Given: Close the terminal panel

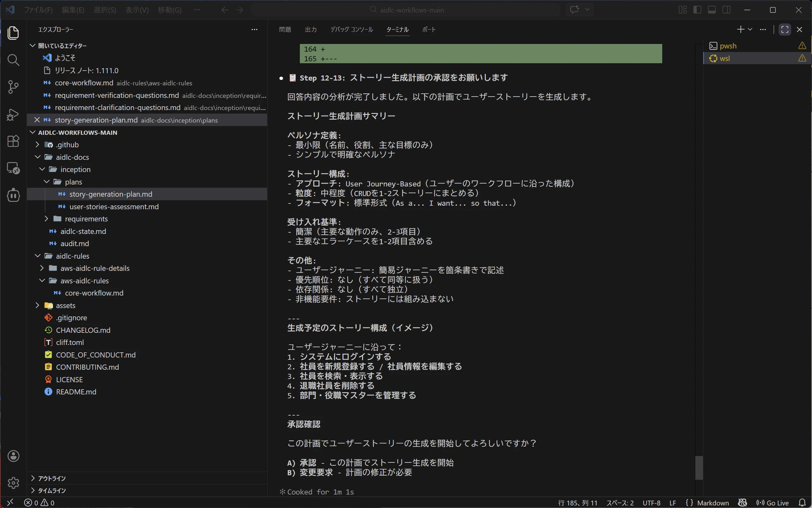Looking at the screenshot, I should 799,30.
